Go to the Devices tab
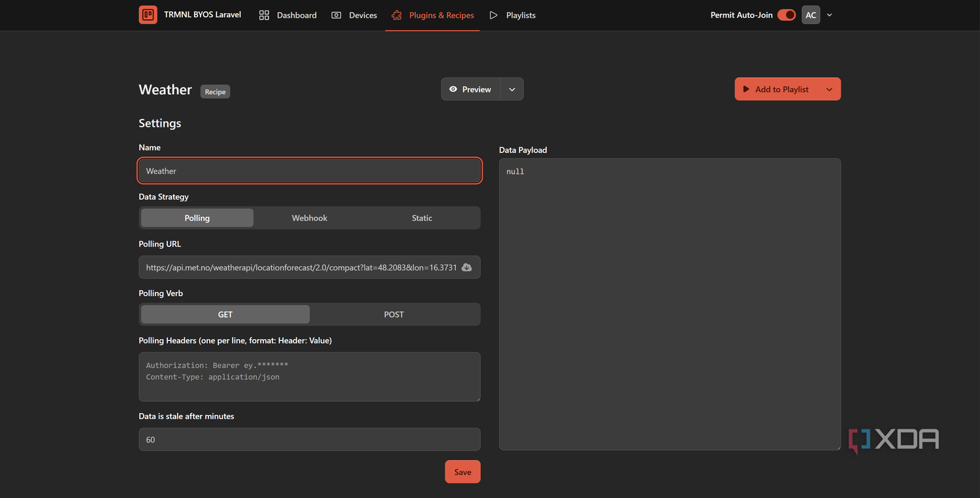The width and height of the screenshot is (980, 498). [354, 15]
